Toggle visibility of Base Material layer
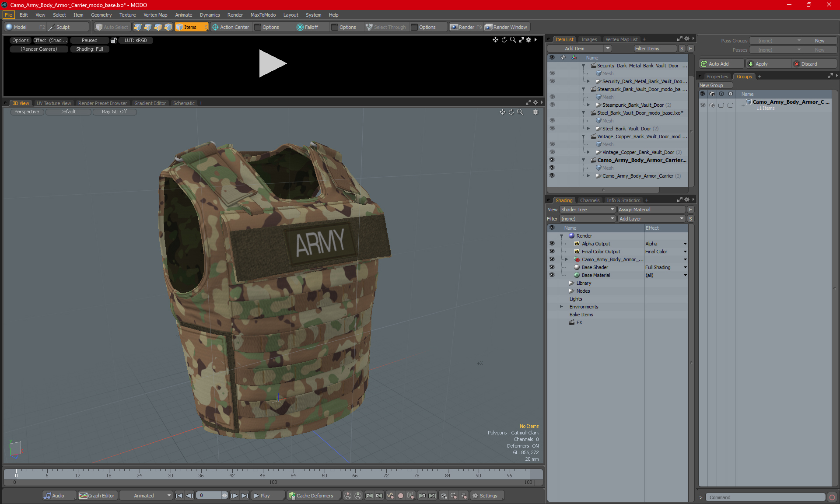 pyautogui.click(x=552, y=275)
